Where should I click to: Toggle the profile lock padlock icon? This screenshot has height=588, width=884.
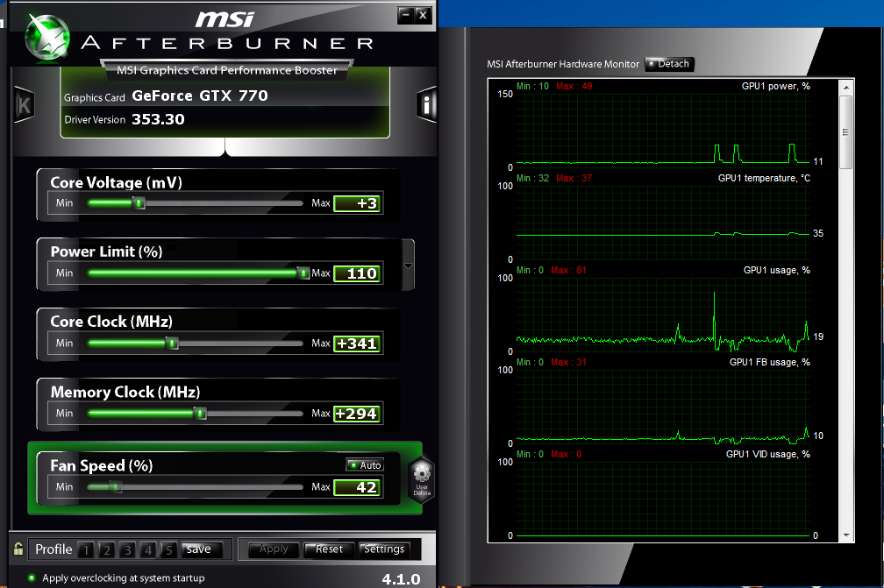18,549
